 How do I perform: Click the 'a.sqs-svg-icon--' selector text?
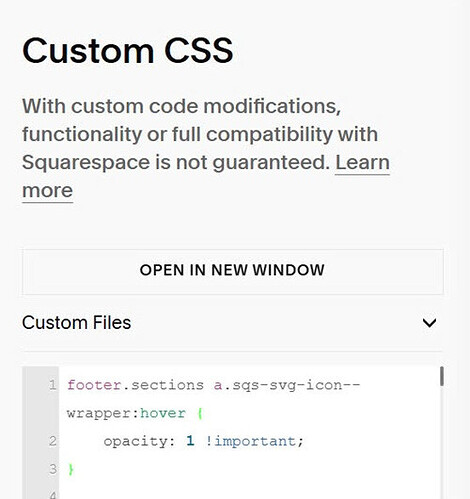click(287, 385)
